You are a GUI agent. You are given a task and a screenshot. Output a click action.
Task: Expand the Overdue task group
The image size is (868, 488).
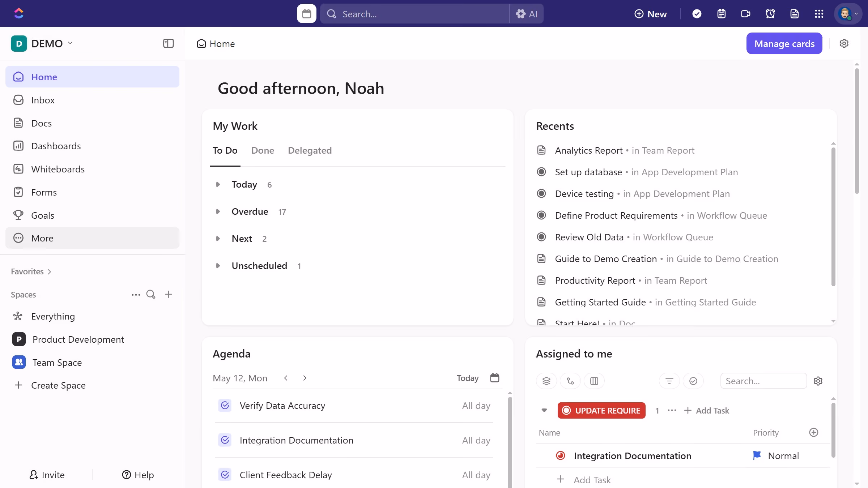click(218, 211)
